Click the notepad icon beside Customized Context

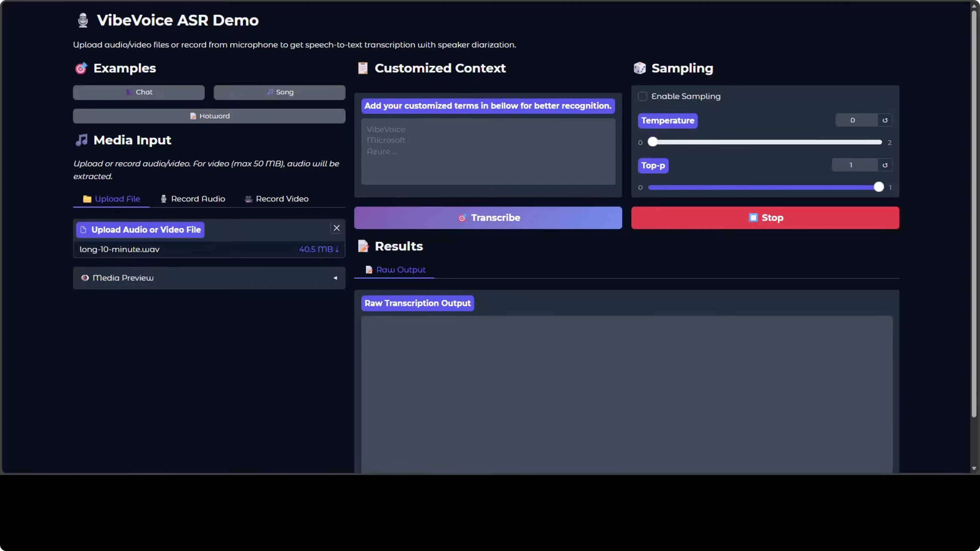(x=362, y=68)
